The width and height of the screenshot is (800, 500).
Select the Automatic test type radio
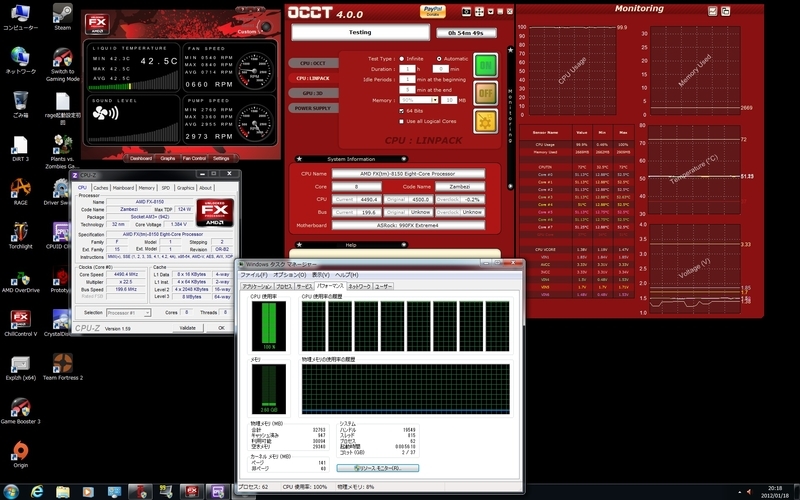click(439, 59)
